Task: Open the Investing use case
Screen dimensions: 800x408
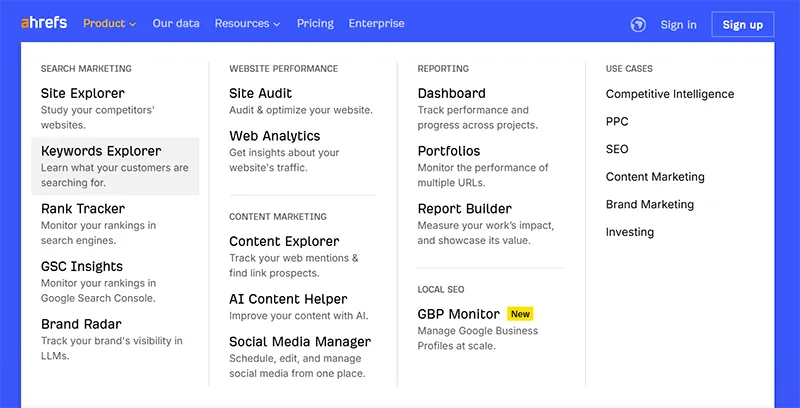Action: click(630, 232)
